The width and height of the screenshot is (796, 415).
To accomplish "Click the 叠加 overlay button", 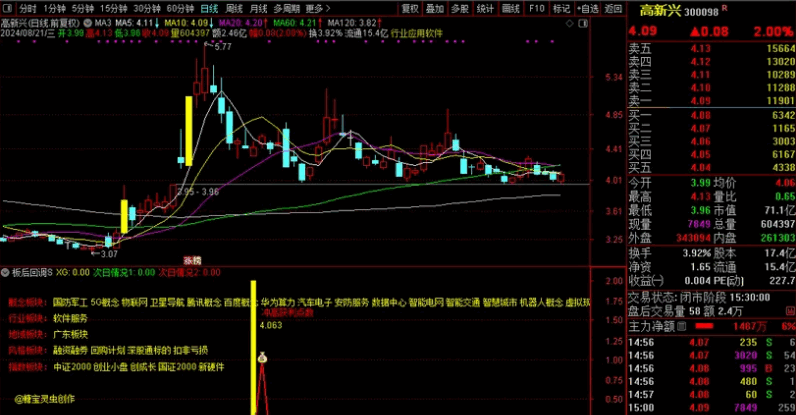I will click(435, 9).
